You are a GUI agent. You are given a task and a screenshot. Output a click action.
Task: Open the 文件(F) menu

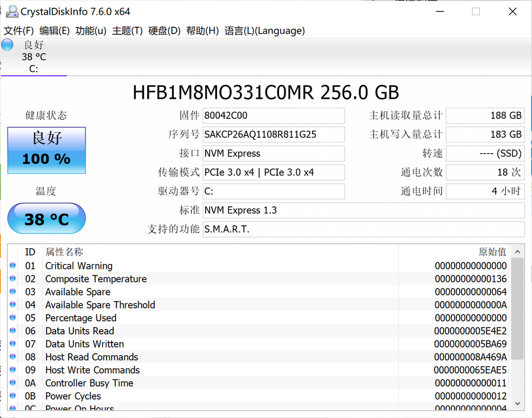pos(19,31)
